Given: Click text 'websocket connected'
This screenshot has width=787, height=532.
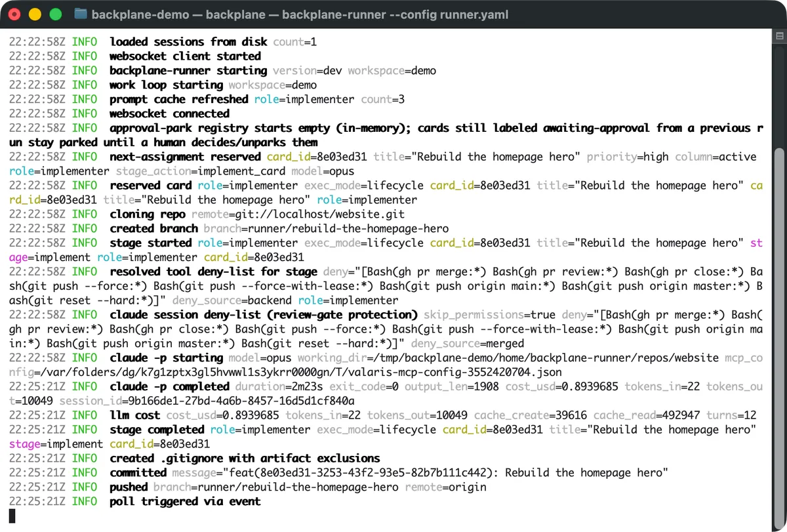Looking at the screenshot, I should tap(169, 114).
